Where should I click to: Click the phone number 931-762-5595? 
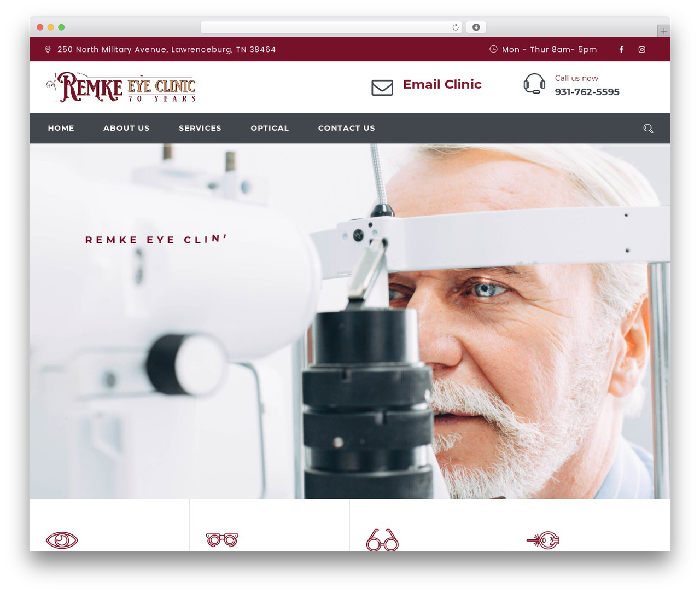point(587,92)
